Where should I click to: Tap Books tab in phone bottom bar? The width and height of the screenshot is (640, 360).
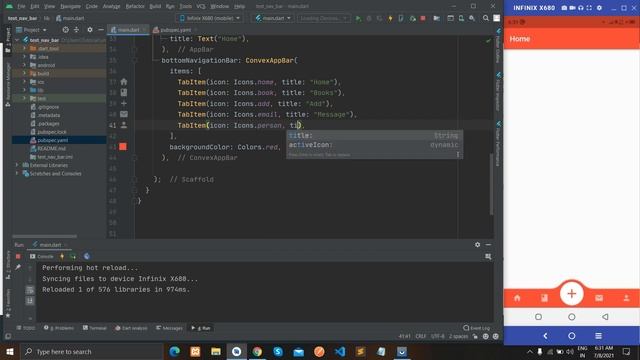[x=544, y=298]
